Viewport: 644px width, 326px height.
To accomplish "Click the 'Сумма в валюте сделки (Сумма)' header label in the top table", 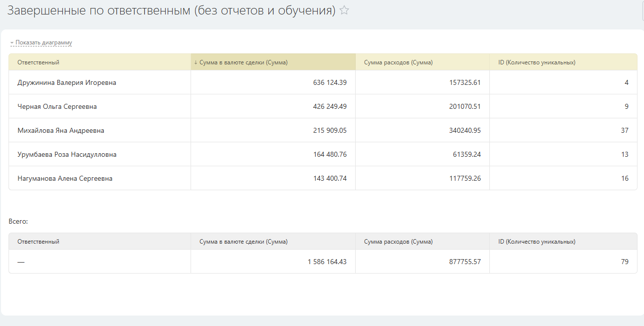I will (243, 62).
